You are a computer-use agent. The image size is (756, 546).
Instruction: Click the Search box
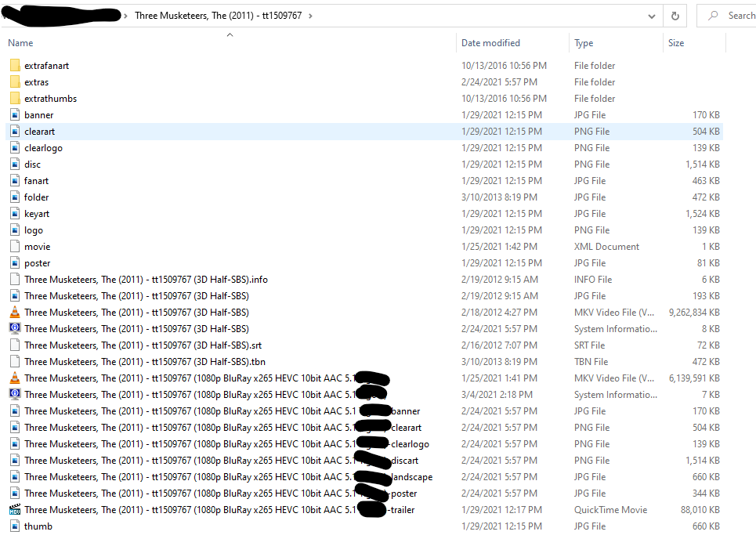click(x=726, y=16)
